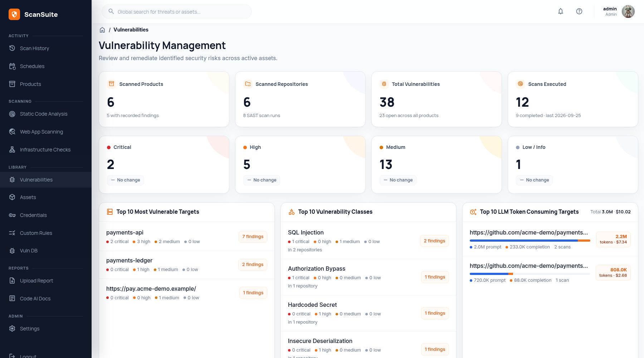Click 7 findings badge for payments-api

253,237
